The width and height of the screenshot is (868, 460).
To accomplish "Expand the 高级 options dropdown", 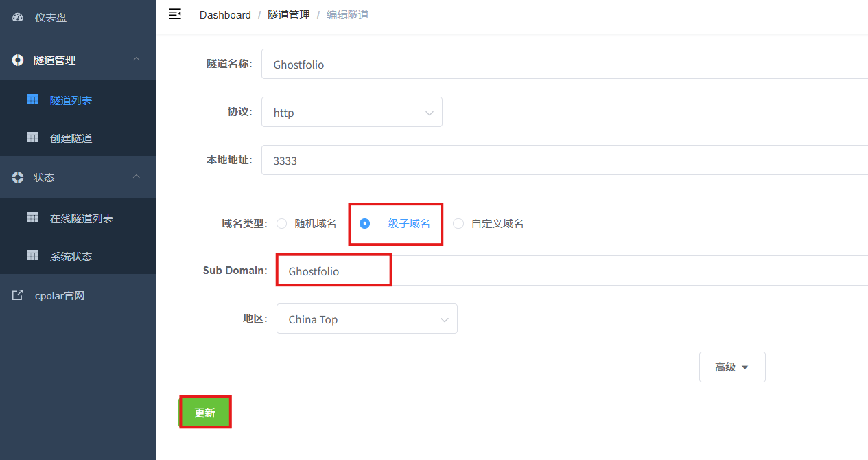I will tap(732, 367).
